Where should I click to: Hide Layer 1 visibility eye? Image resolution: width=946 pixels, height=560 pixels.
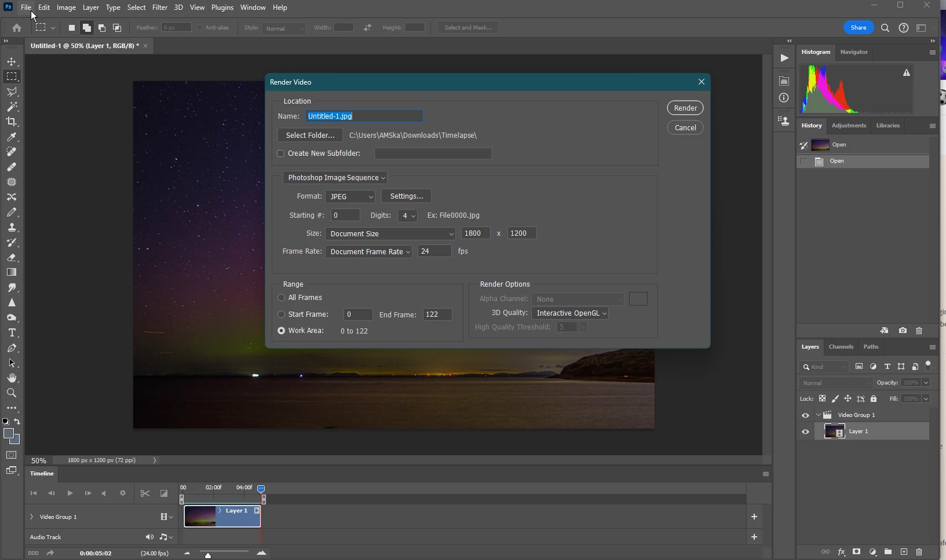(x=805, y=431)
